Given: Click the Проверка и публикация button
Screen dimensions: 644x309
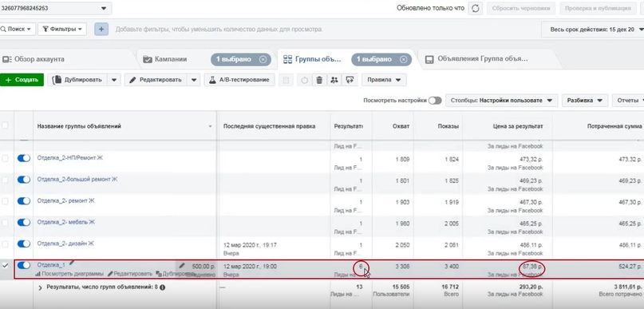Looking at the screenshot, I should 598,8.
